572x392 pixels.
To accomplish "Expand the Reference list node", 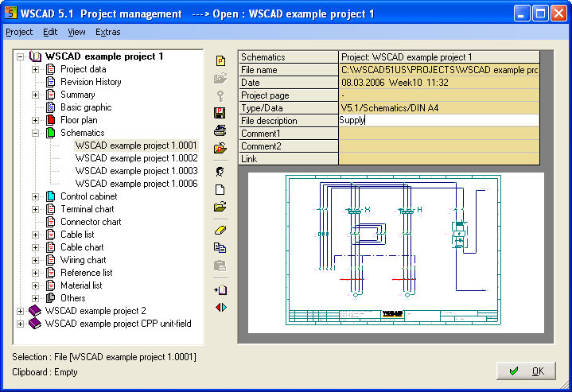I will 35,273.
